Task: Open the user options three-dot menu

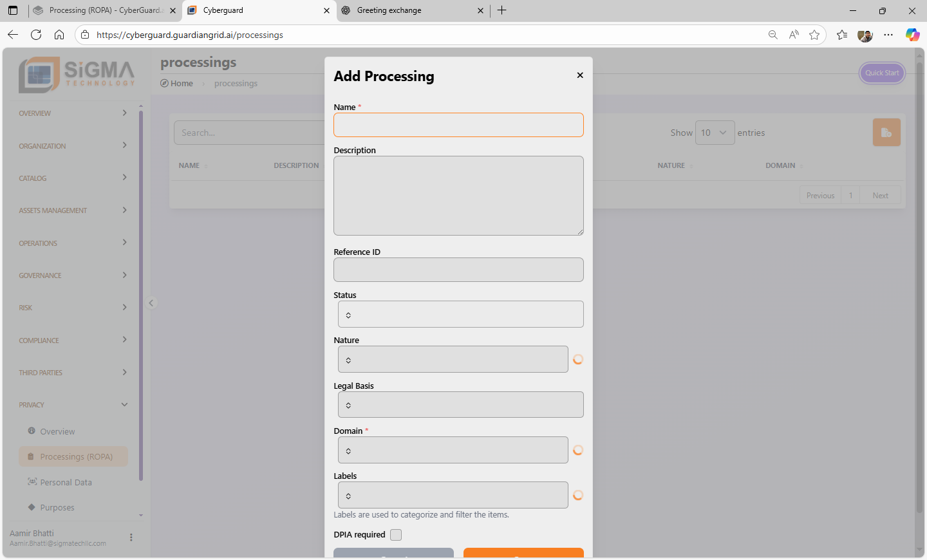Action: 131,537
